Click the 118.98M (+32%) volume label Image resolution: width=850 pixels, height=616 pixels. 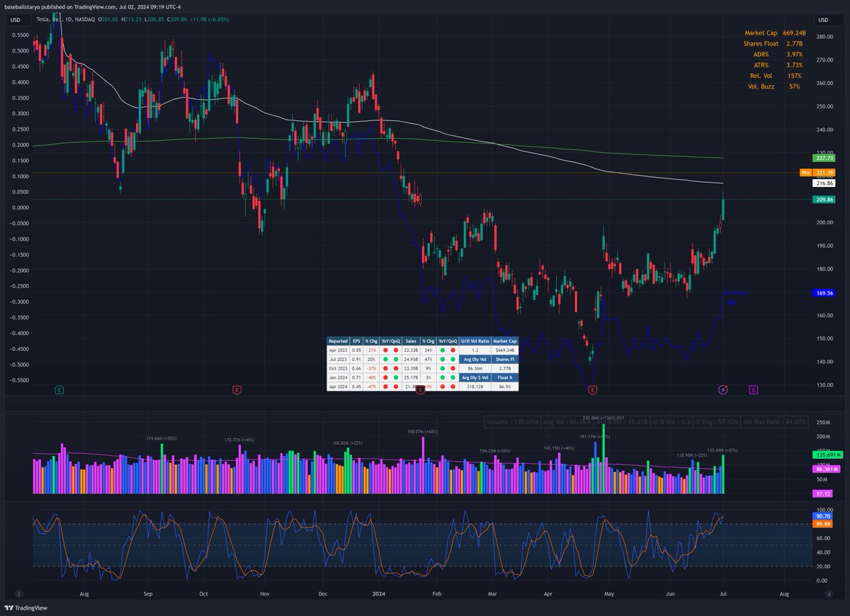point(692,455)
